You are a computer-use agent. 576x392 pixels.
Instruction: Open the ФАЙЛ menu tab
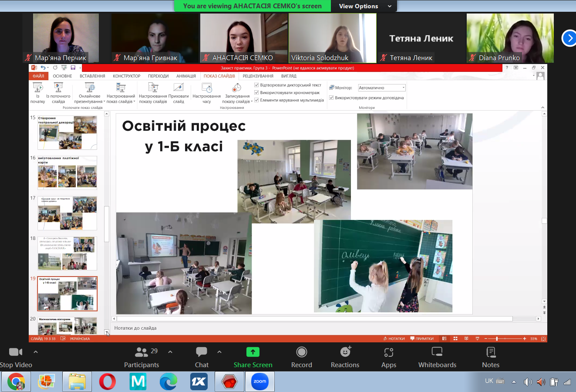click(38, 76)
